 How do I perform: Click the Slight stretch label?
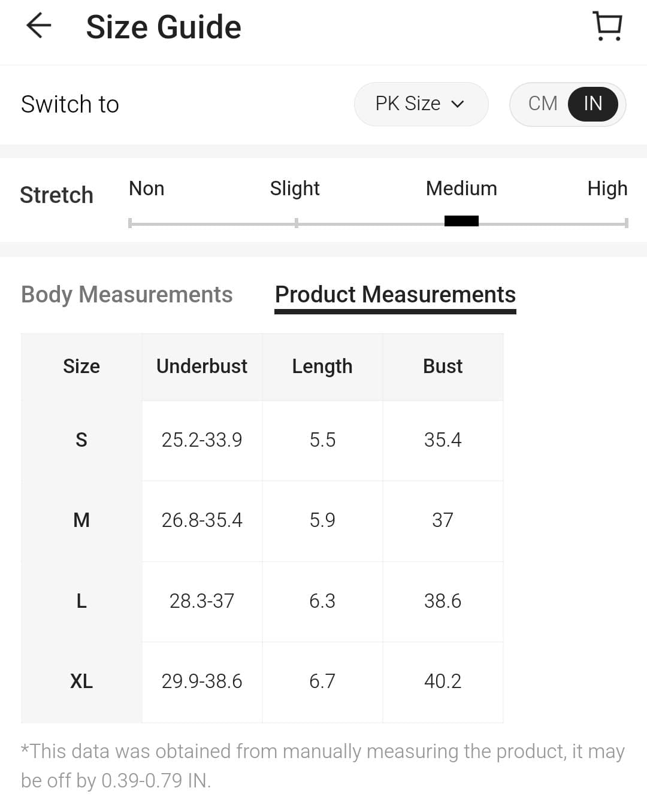click(295, 189)
